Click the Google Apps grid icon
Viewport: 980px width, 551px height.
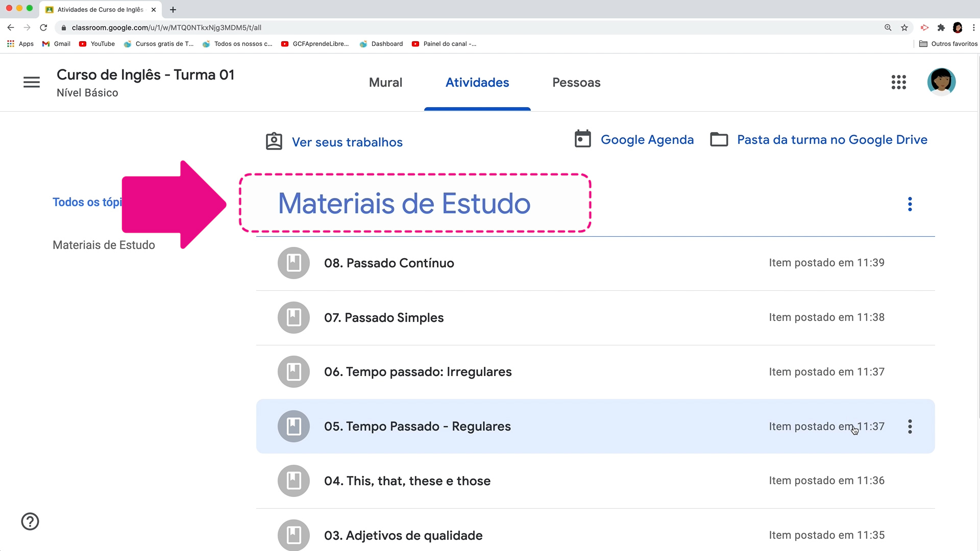click(899, 82)
